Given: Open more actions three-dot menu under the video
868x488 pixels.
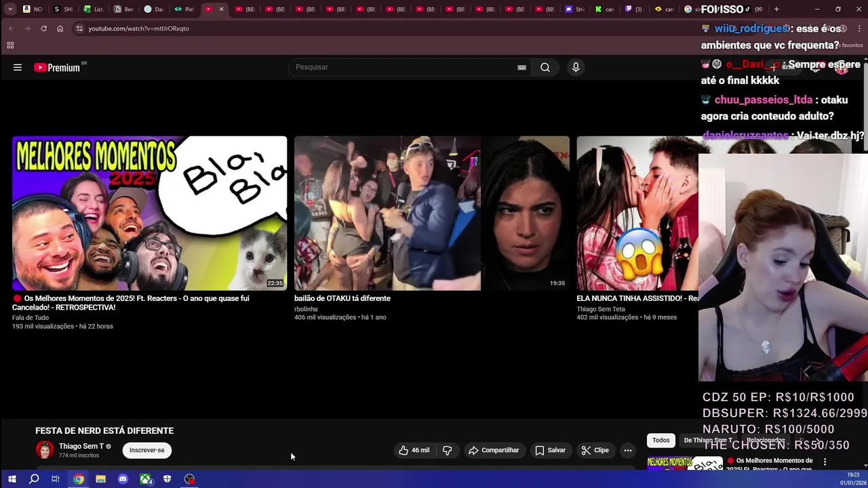Looking at the screenshot, I should 628,450.
